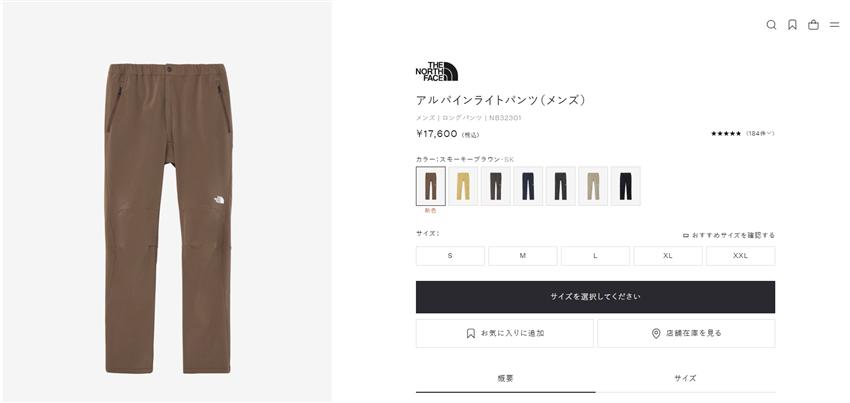Select size XL option
The image size is (850, 403).
tap(668, 256)
